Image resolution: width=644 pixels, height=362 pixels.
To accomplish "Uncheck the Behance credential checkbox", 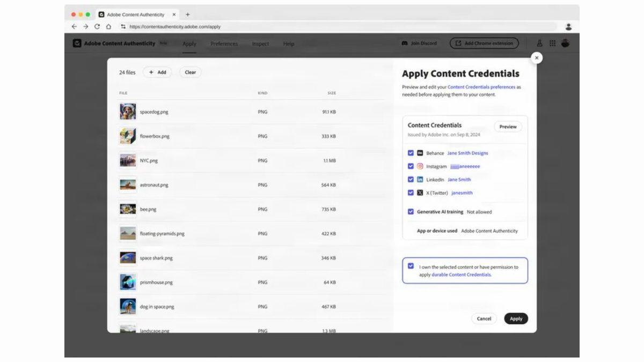I will (411, 153).
